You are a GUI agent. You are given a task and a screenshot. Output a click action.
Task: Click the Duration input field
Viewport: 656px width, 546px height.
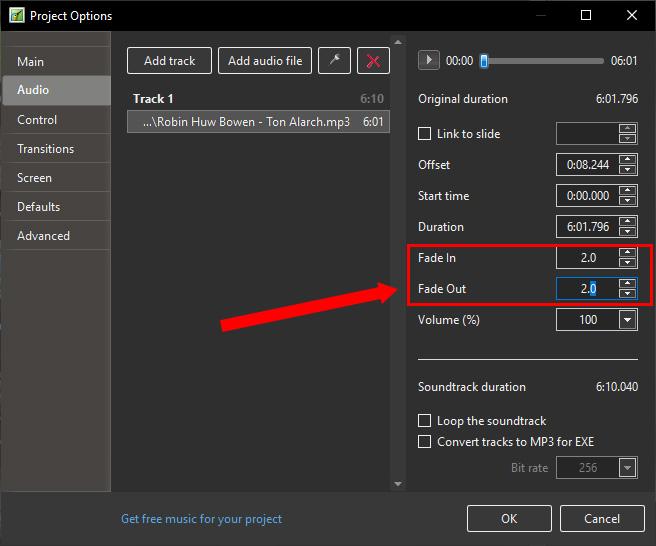point(587,226)
